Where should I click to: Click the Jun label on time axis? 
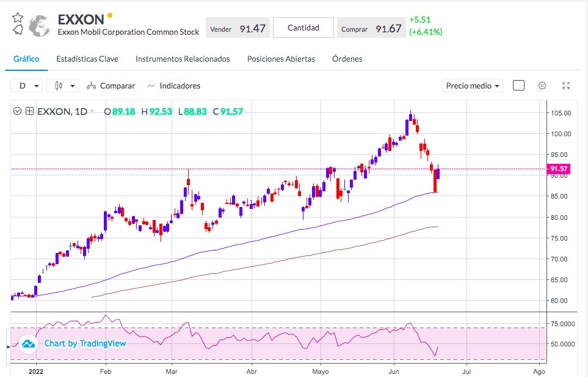click(x=394, y=372)
